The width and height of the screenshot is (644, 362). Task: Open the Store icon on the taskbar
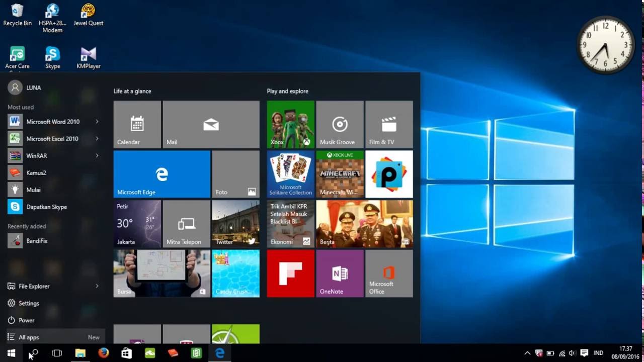point(127,353)
